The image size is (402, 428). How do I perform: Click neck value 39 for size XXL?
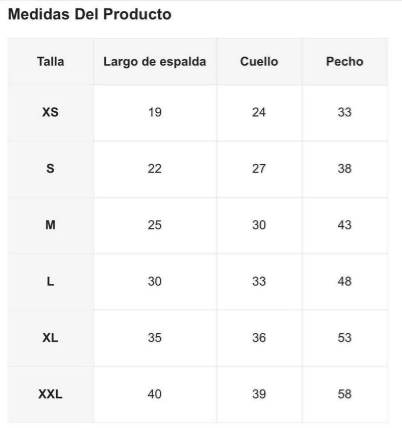[259, 394]
